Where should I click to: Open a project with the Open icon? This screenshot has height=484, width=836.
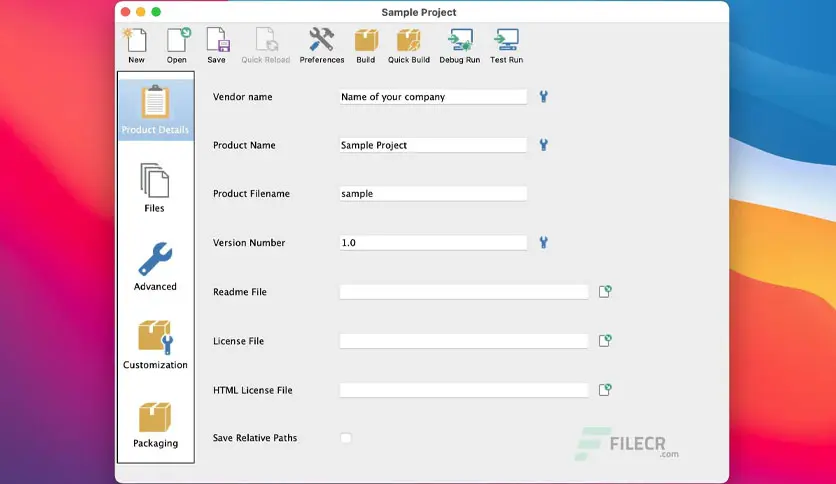click(x=177, y=41)
